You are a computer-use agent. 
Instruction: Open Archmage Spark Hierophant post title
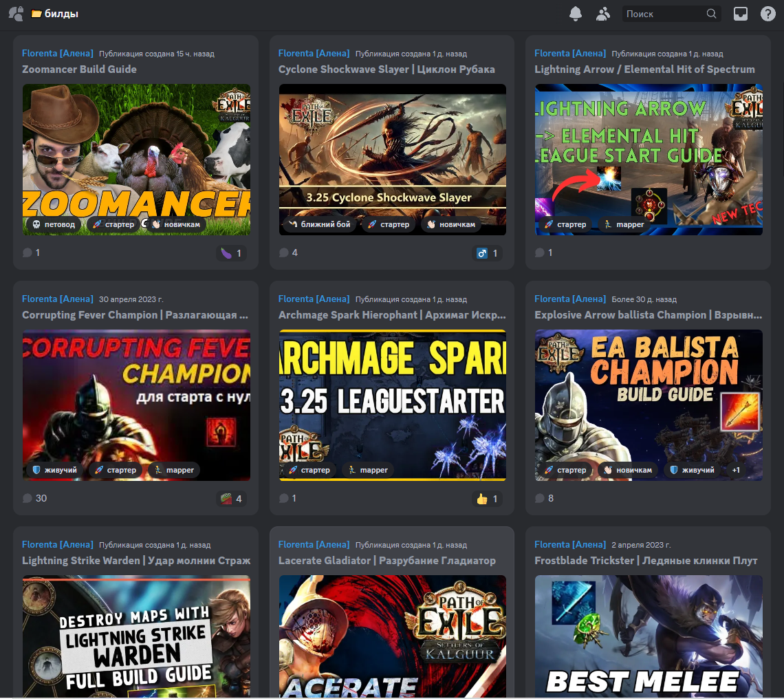392,314
